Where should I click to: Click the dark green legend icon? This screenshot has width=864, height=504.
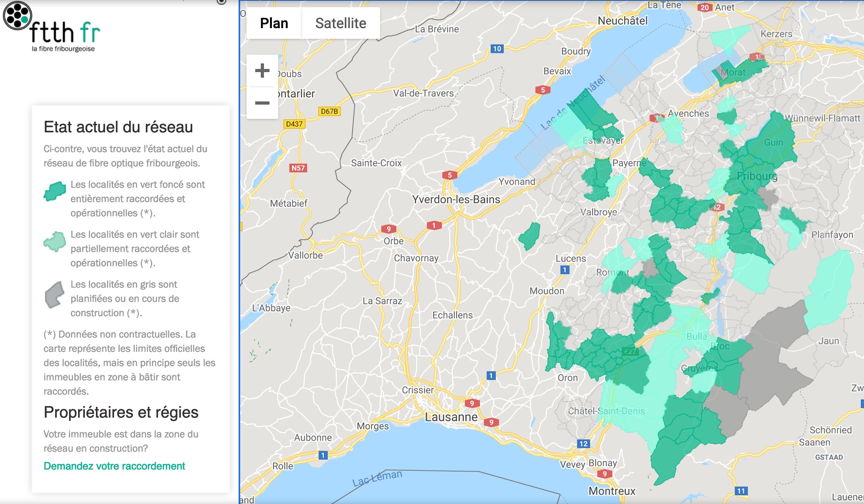pyautogui.click(x=55, y=191)
